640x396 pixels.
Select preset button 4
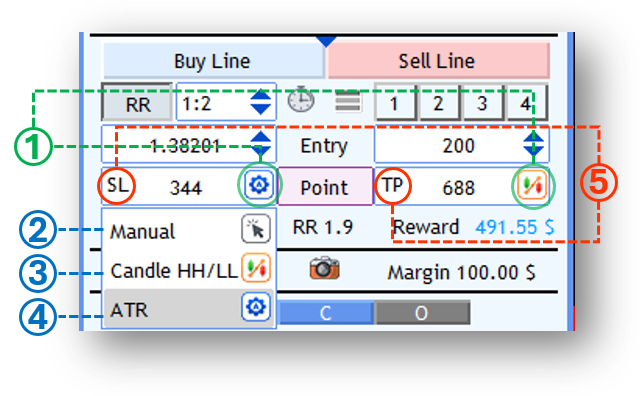coord(526,103)
